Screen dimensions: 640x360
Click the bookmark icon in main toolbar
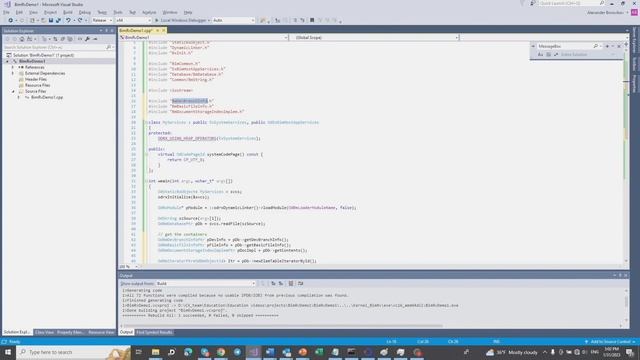tap(312, 20)
